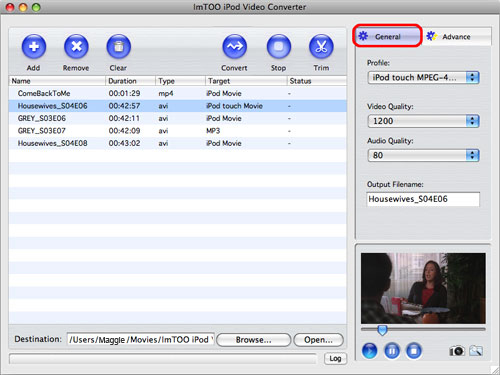500x375 pixels.
Task: Select the Housewives_S04E06 file row
Action: coord(178,106)
